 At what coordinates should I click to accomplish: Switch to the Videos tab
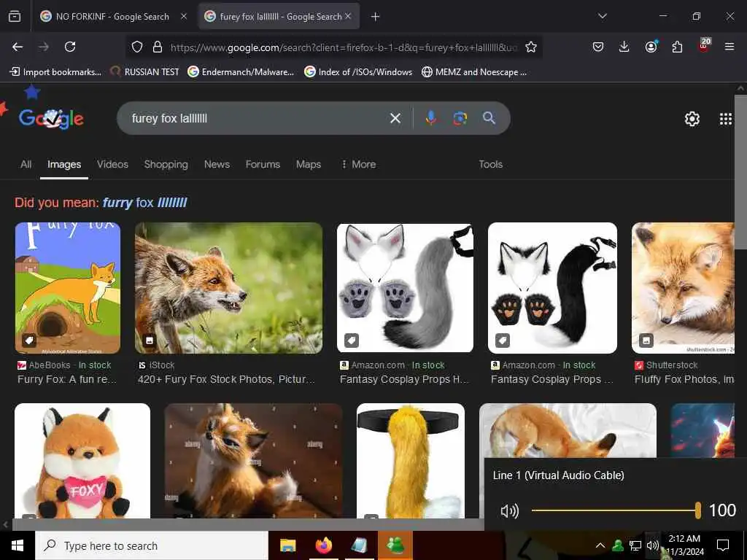112,164
